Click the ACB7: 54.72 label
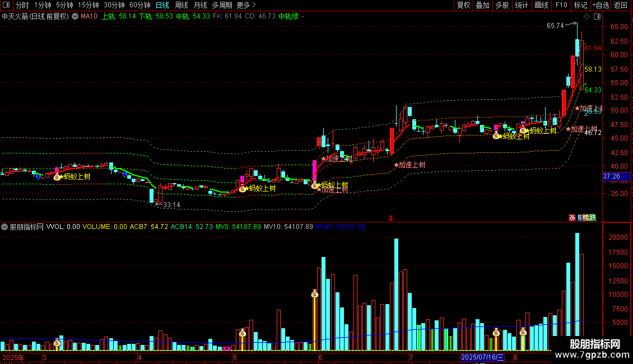Image resolution: width=633 pixels, height=364 pixels. (148, 227)
